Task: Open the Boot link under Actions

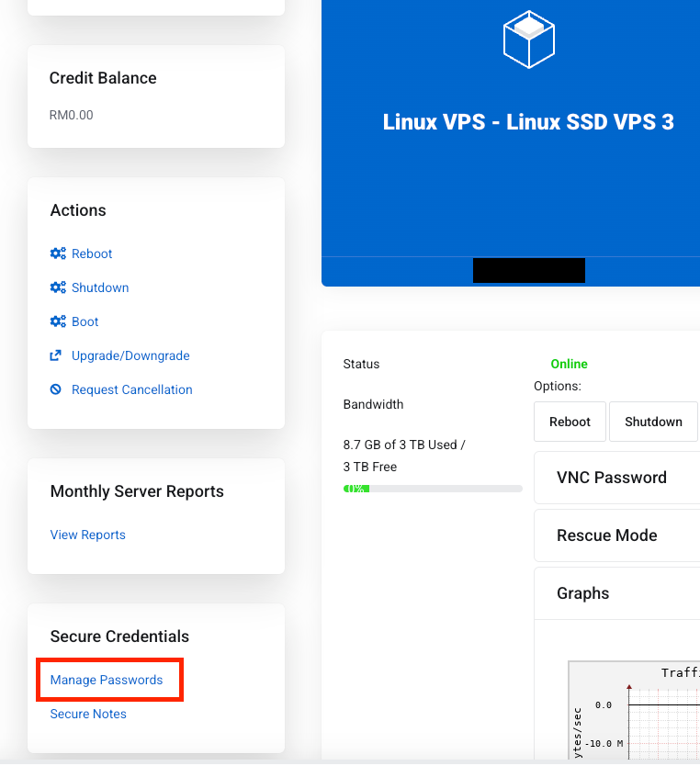Action: pyautogui.click(x=85, y=321)
